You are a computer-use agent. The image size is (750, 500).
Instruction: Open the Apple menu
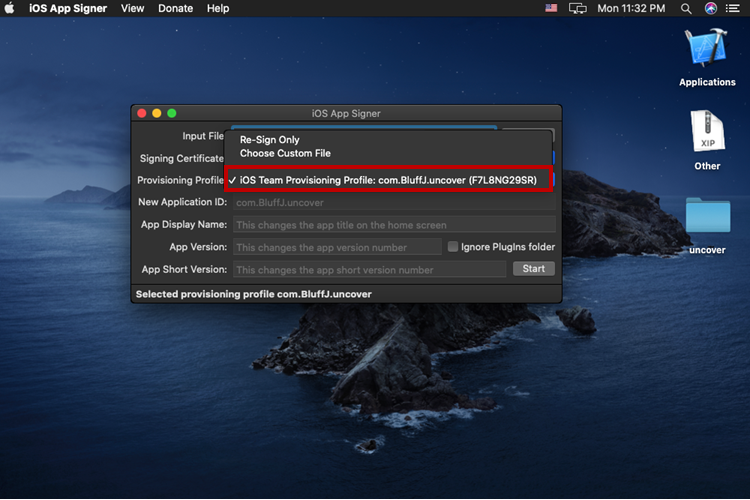point(10,8)
